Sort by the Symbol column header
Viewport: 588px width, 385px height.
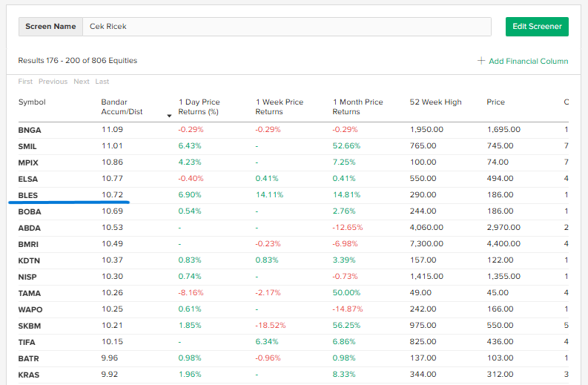tap(32, 102)
